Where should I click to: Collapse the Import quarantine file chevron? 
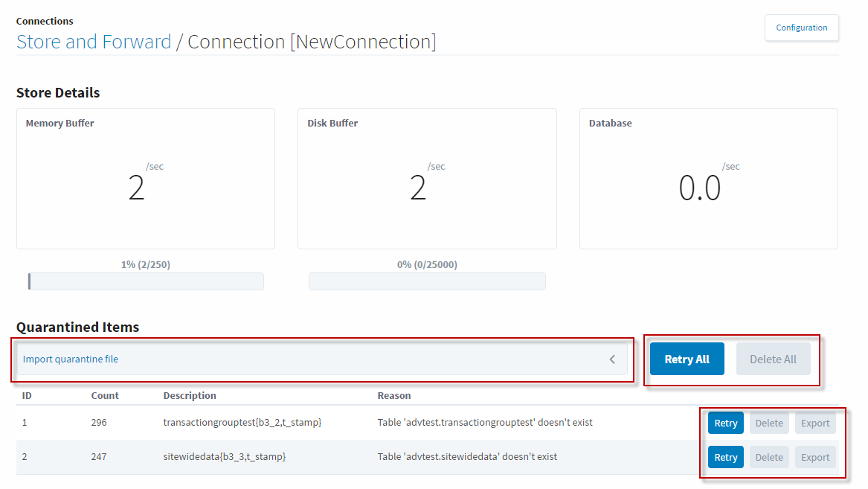612,359
